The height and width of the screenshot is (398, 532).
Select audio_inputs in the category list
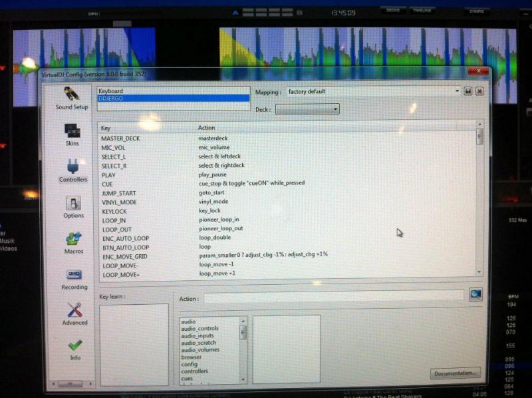click(x=197, y=335)
